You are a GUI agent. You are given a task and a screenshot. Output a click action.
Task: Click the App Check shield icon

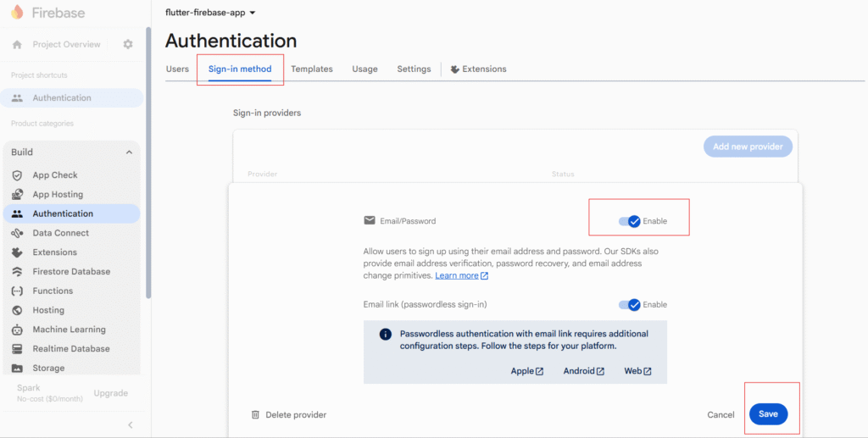click(x=17, y=175)
